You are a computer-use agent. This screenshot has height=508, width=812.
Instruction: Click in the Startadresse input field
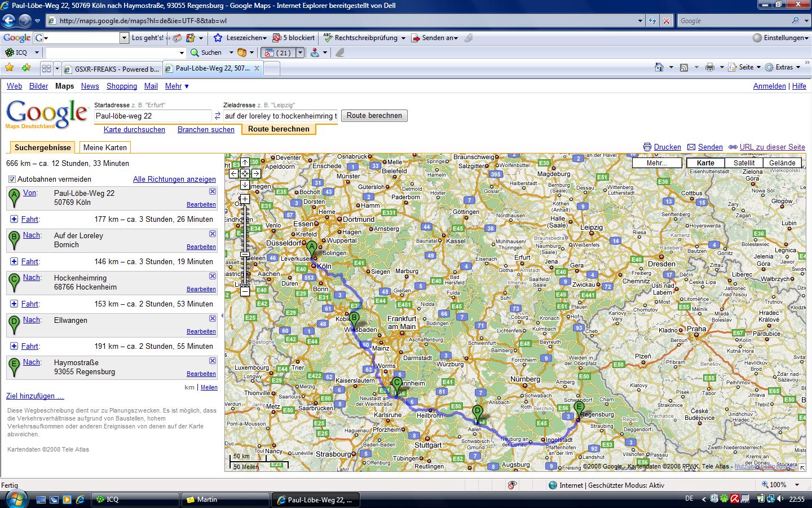pyautogui.click(x=153, y=116)
